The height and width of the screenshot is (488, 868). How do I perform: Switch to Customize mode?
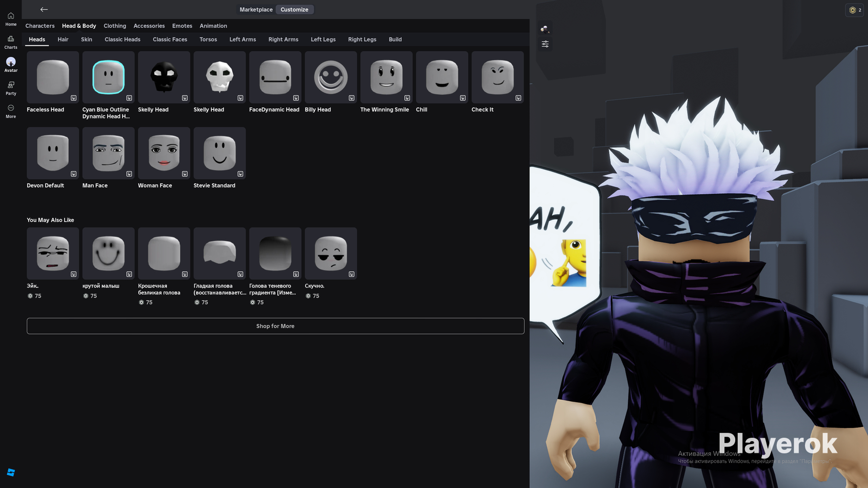tap(294, 10)
